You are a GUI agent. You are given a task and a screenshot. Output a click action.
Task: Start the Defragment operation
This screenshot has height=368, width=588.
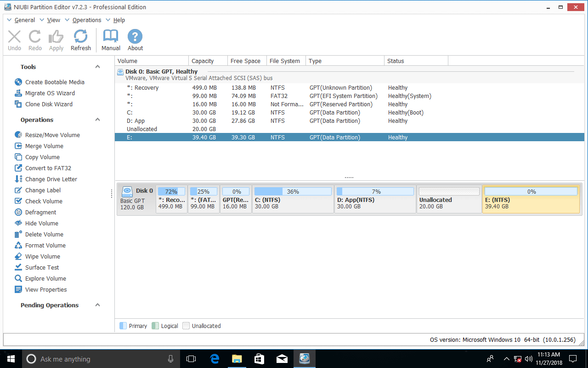point(40,212)
